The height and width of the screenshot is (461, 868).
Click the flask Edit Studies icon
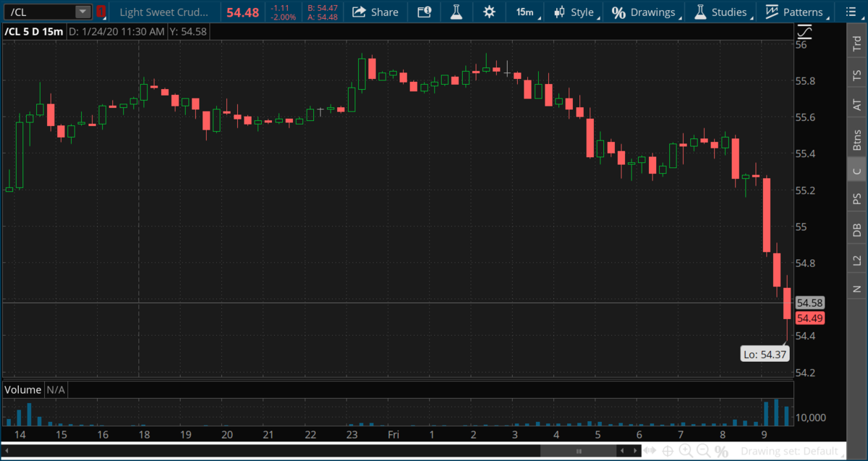(x=456, y=12)
